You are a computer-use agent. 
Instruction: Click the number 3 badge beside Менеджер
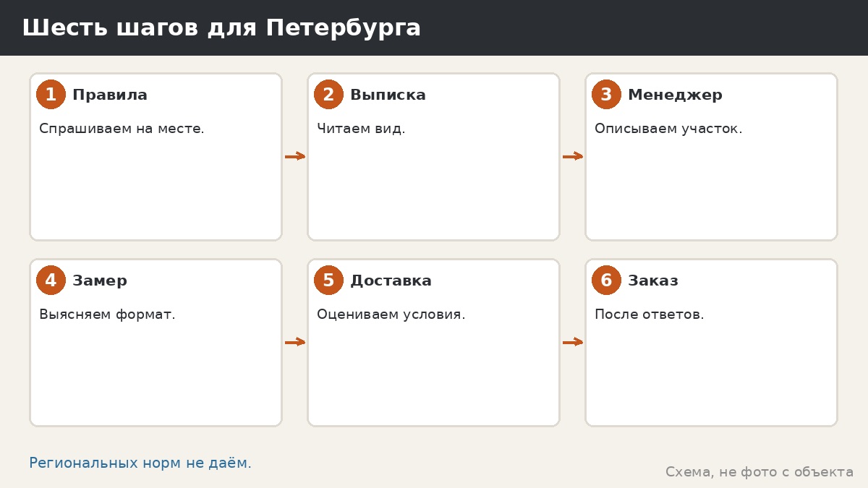point(606,95)
